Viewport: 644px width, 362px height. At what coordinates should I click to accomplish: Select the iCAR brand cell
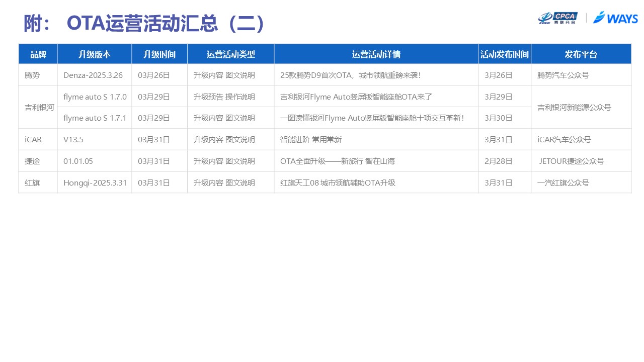[38, 139]
